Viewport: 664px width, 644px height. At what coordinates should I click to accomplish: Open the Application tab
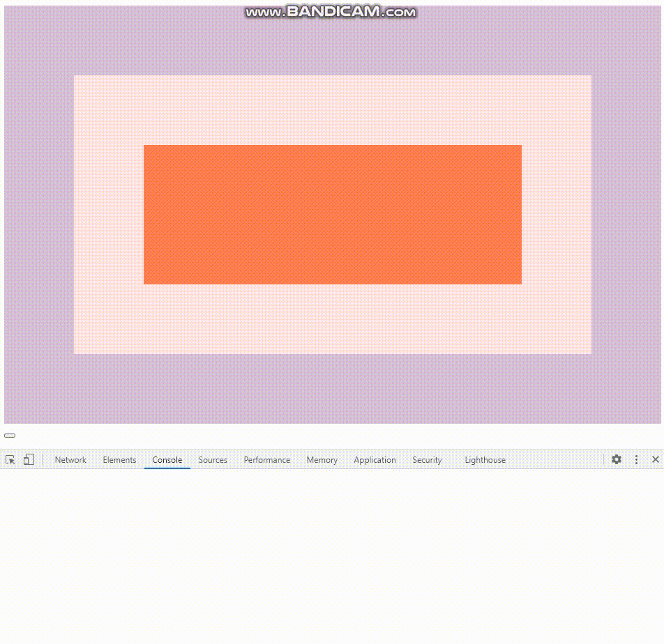pos(375,460)
